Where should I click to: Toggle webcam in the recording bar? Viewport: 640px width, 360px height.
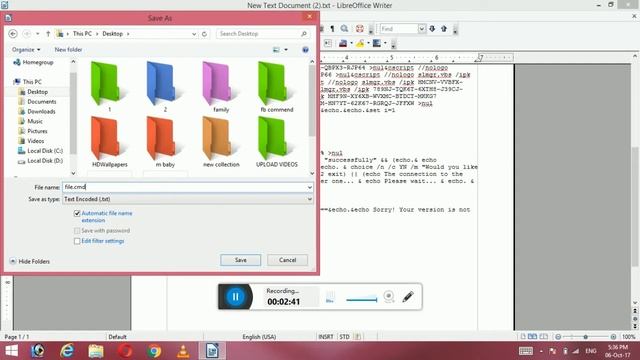click(389, 296)
